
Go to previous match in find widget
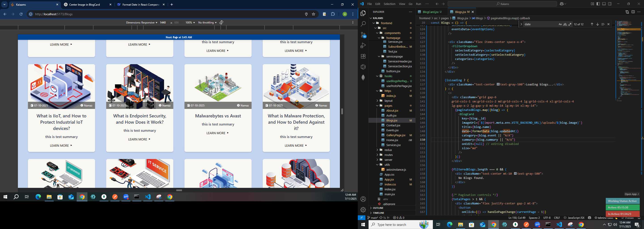point(592,24)
